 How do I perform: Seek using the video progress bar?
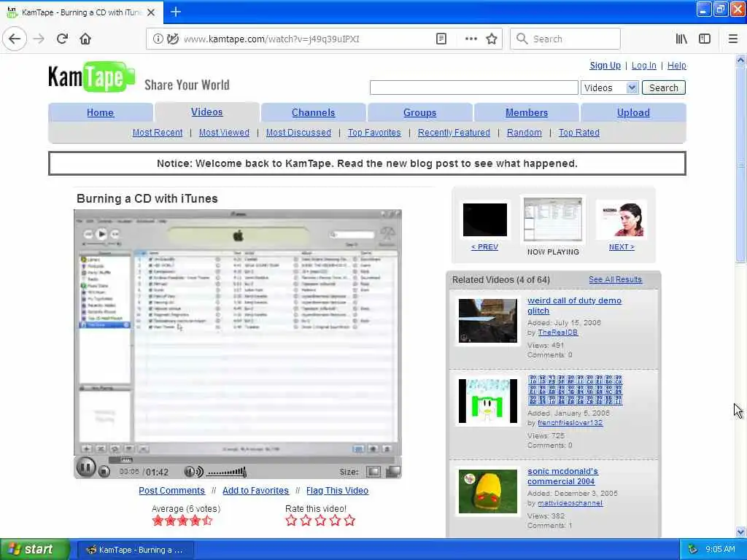(x=252, y=459)
